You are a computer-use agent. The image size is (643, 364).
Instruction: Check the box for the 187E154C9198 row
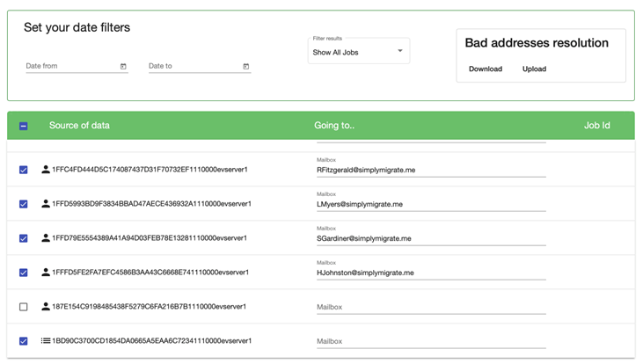pyautogui.click(x=24, y=307)
